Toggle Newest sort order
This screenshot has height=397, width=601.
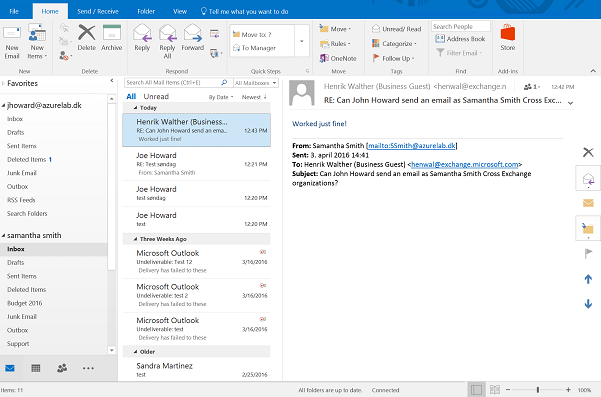pyautogui.click(x=254, y=97)
